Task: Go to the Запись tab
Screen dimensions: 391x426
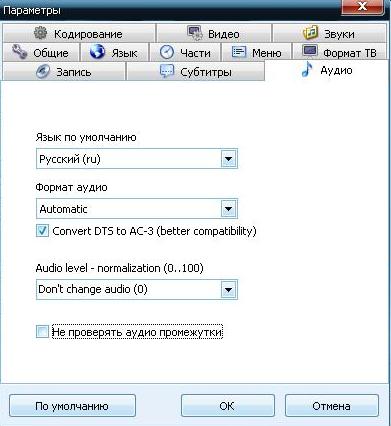Action: coord(64,72)
